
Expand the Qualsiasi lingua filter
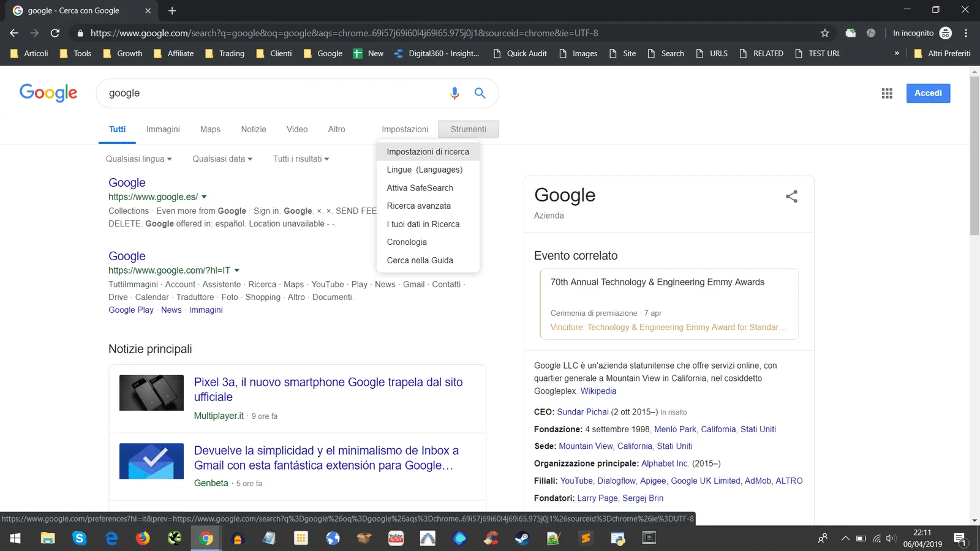coord(138,159)
